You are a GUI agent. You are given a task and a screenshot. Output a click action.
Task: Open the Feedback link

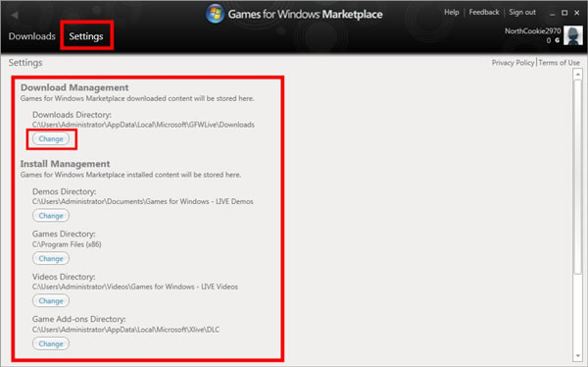point(484,12)
